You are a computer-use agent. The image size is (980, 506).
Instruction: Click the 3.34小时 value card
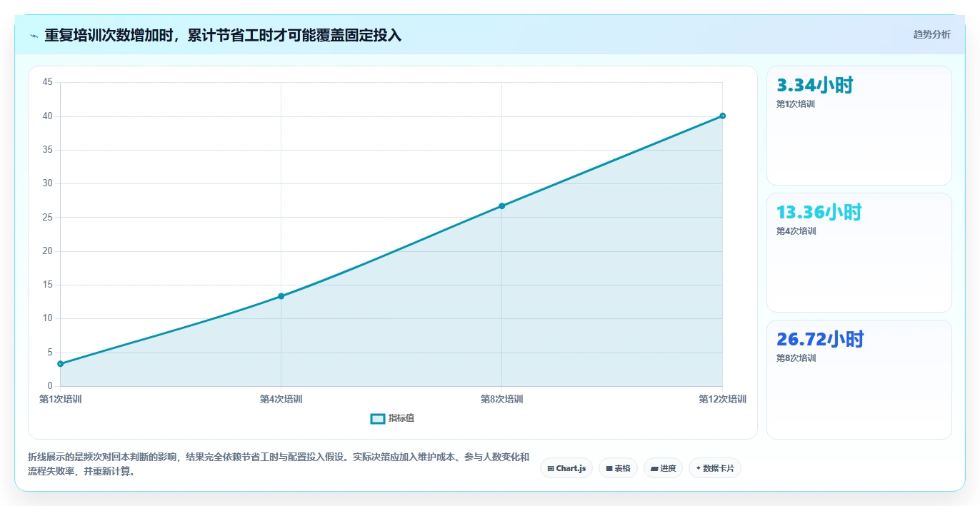point(859,126)
